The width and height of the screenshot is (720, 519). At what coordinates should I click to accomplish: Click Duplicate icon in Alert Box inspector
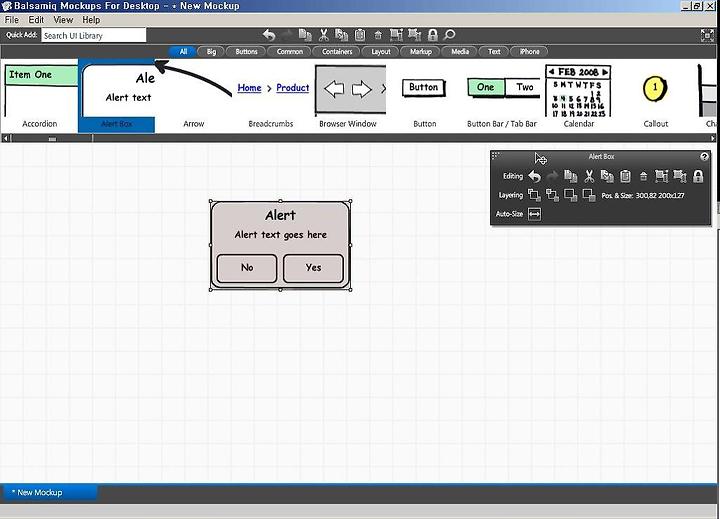pos(570,176)
